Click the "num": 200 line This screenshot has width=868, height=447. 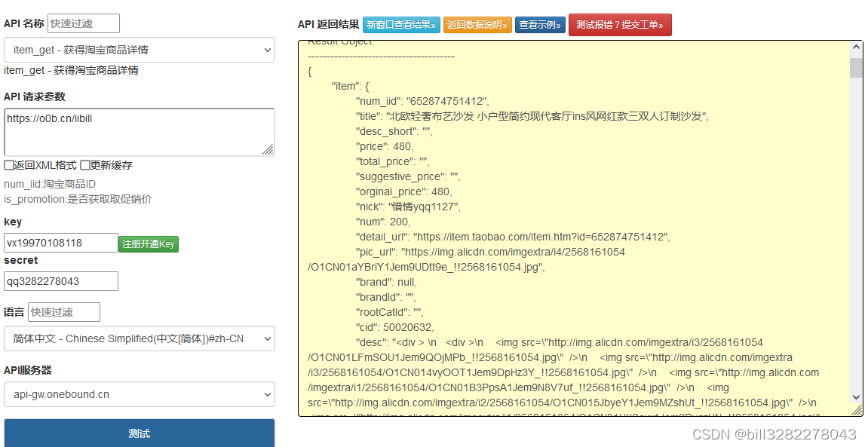tap(383, 222)
